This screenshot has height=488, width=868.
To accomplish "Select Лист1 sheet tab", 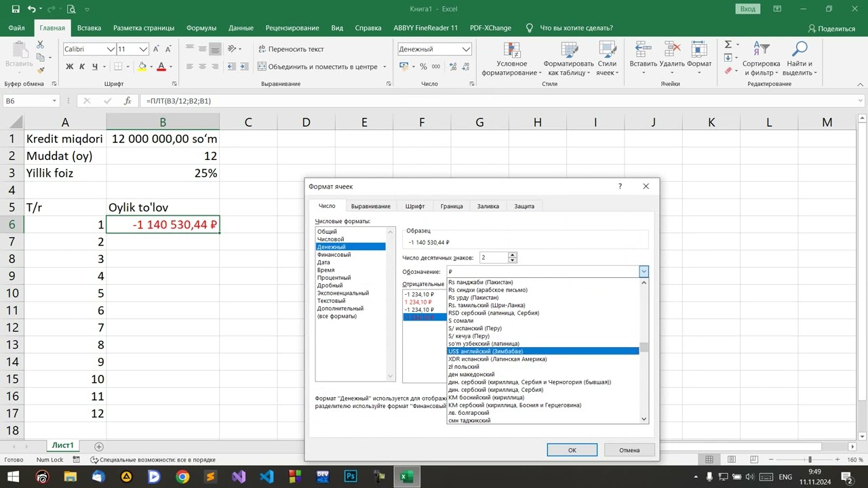I will (x=63, y=446).
